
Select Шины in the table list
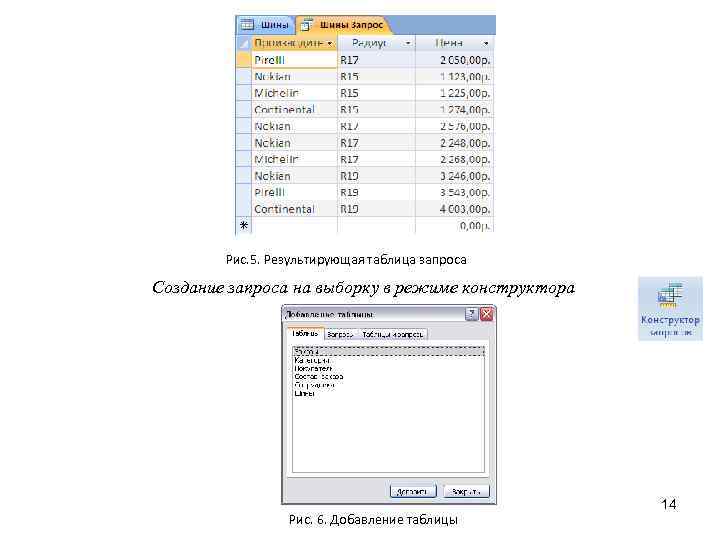(388, 394)
